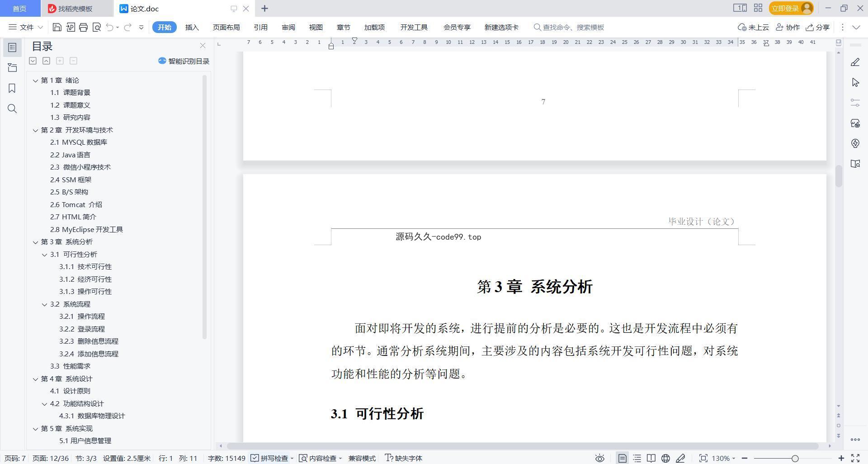Click 兼容模式 status indicator
868x464 pixels.
(362, 458)
